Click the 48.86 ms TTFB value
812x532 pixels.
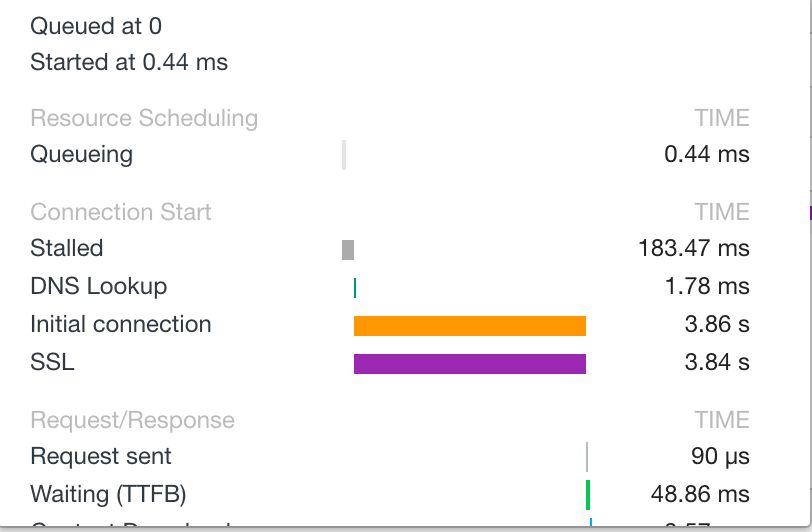point(700,494)
